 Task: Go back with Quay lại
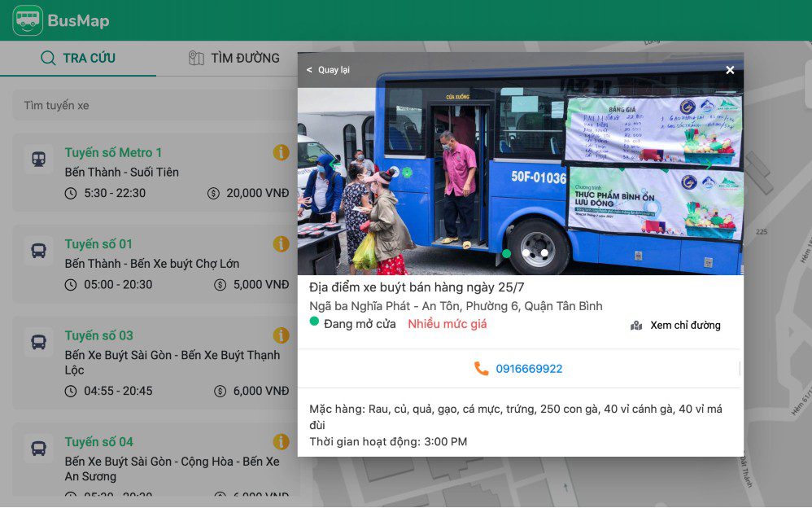tap(328, 70)
